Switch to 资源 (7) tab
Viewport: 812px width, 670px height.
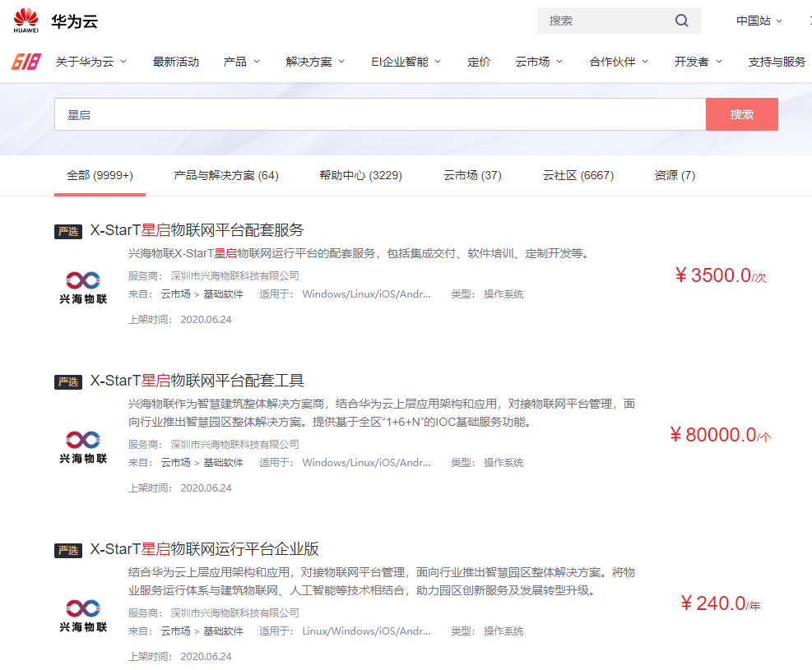[675, 175]
